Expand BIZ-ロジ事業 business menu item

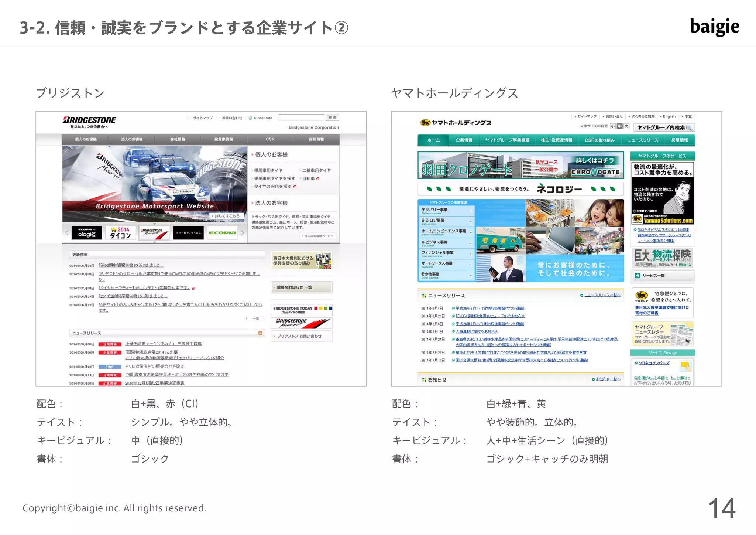[x=446, y=221]
